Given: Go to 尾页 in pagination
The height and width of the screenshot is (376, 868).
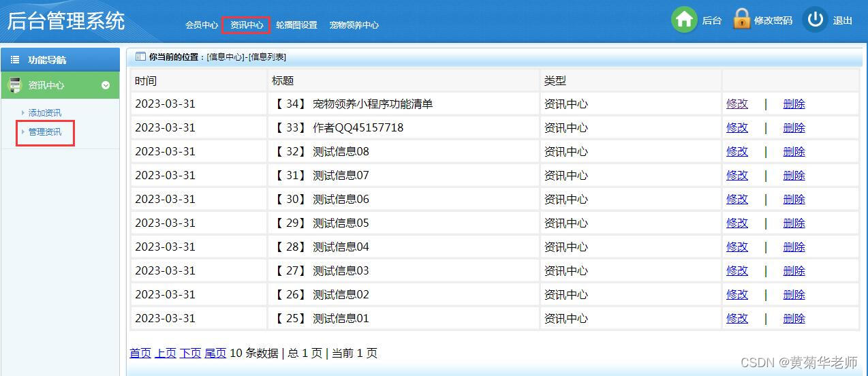Looking at the screenshot, I should (x=215, y=353).
